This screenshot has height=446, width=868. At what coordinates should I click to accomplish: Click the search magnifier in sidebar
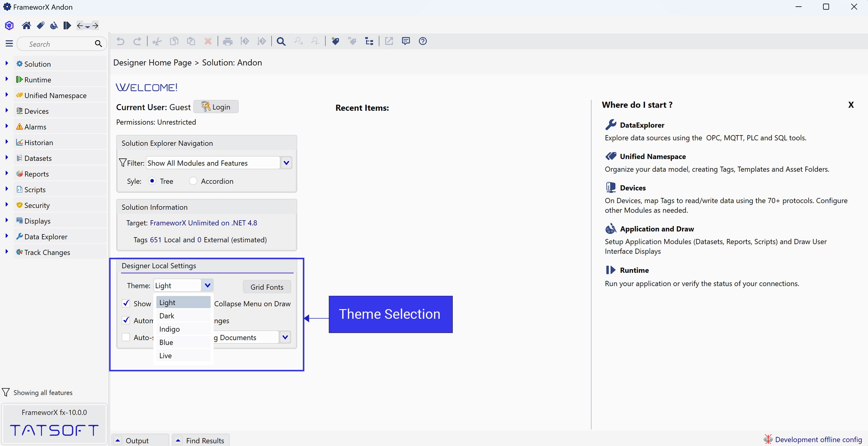[98, 44]
